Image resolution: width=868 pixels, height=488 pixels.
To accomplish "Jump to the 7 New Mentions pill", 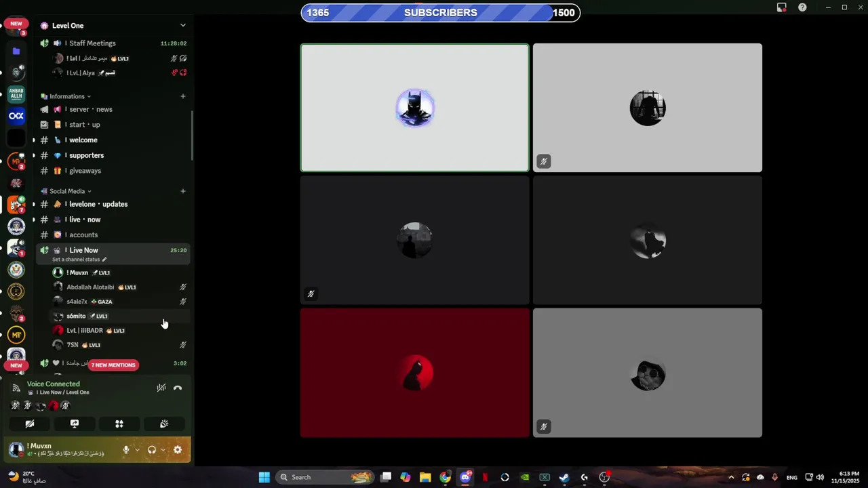I will click(113, 365).
